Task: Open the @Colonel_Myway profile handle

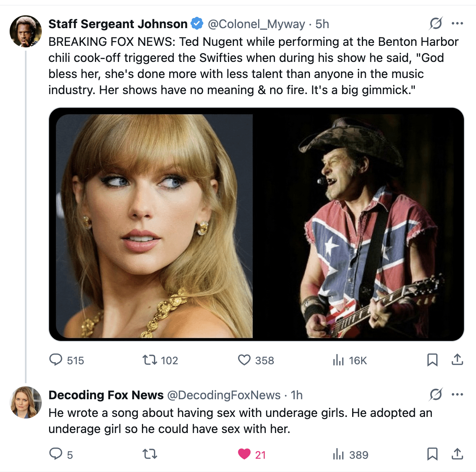Action: click(256, 24)
